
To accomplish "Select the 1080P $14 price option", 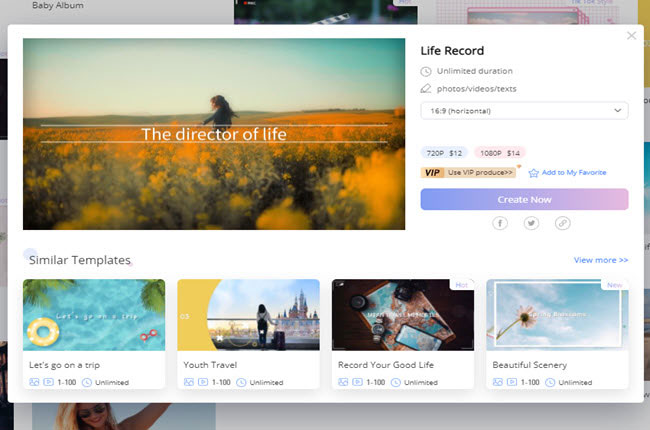I will click(500, 153).
